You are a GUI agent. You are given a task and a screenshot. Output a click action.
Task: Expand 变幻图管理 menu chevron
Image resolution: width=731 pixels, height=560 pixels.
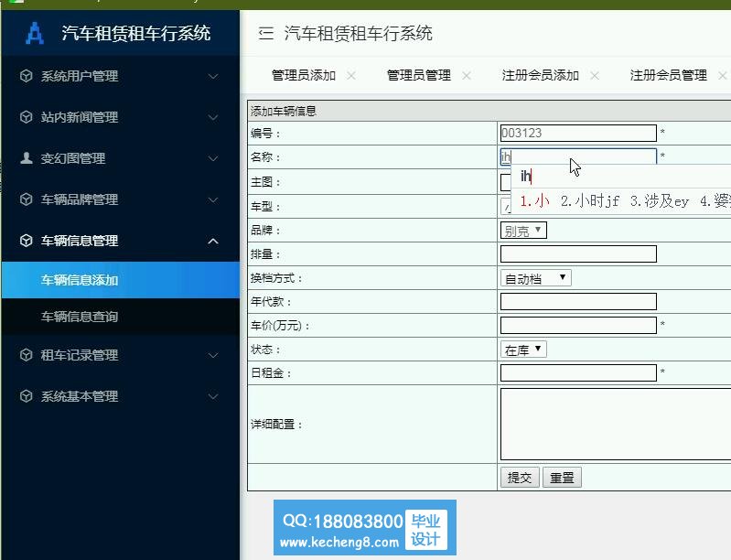[x=213, y=158]
